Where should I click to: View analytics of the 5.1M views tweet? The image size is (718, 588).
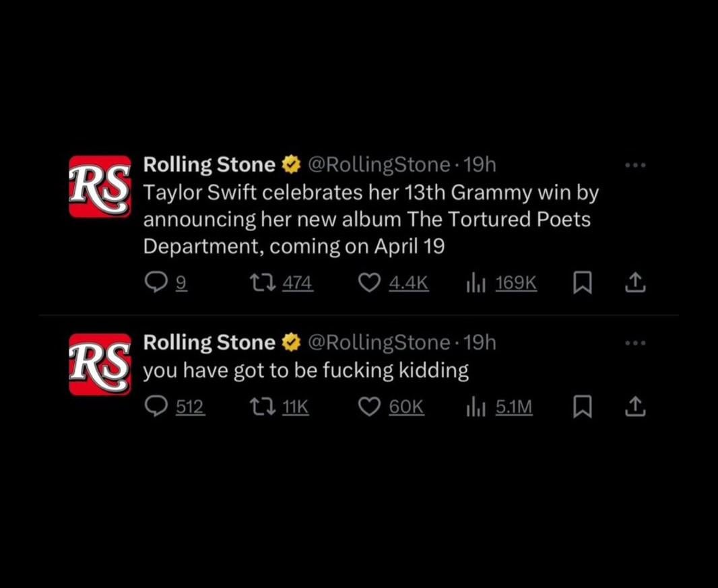(476, 407)
